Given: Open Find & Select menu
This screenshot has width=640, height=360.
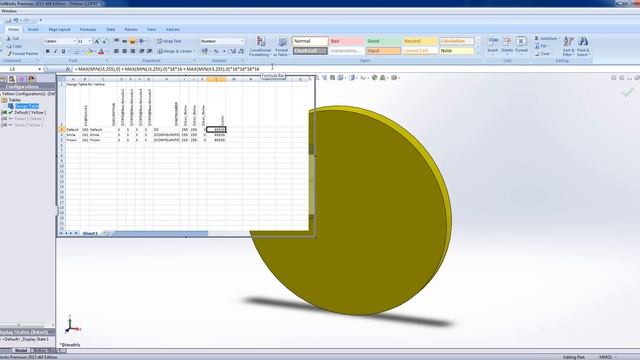Looking at the screenshot, I should pyautogui.click(x=583, y=46).
